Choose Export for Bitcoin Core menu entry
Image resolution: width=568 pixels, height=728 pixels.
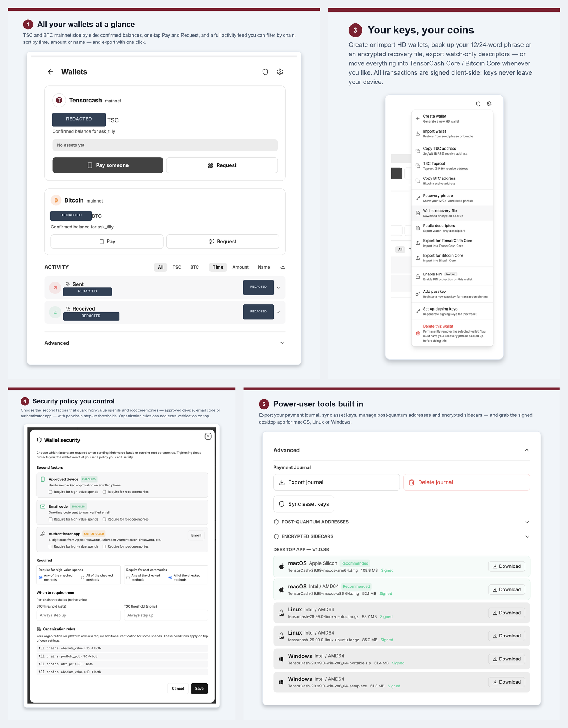coord(452,258)
